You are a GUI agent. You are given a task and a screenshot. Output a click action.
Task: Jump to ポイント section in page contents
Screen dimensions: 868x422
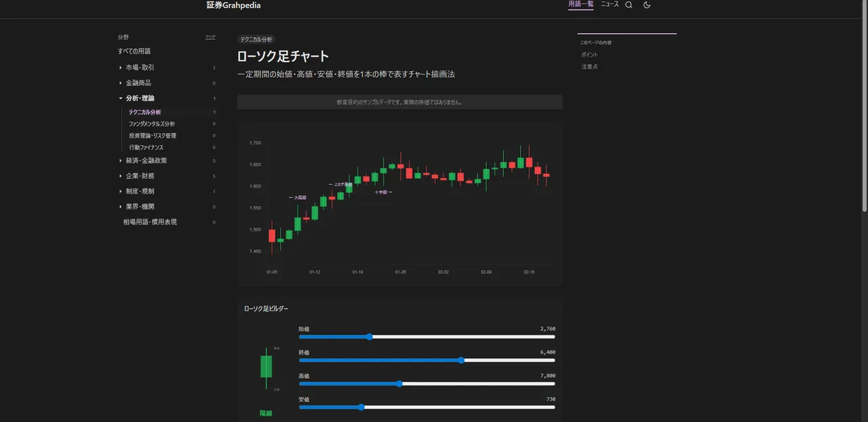(589, 55)
